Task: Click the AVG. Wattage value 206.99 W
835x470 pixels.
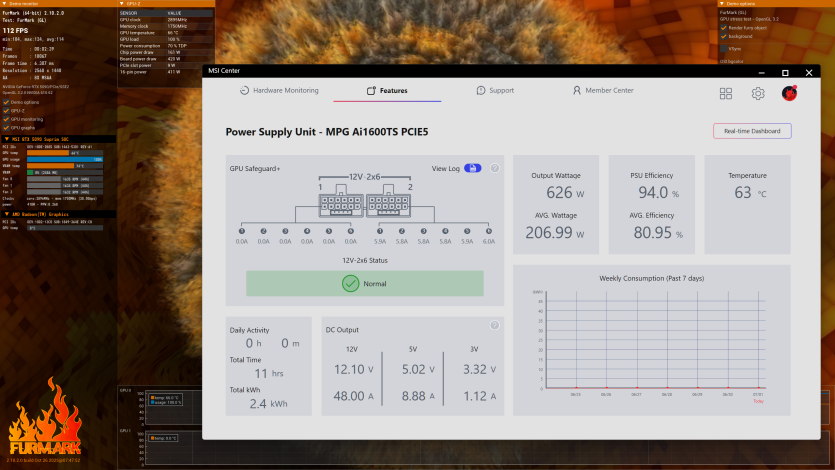Action: (x=555, y=233)
